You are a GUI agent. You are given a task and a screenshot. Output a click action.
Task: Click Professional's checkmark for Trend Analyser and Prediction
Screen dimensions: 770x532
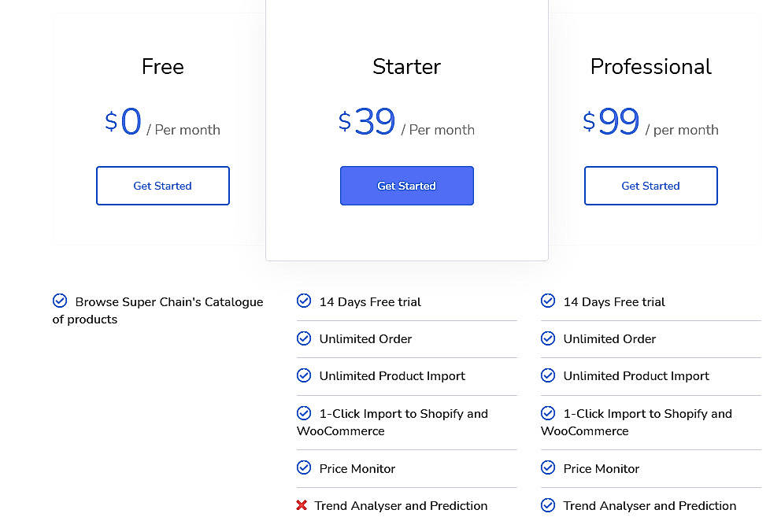[x=548, y=504]
